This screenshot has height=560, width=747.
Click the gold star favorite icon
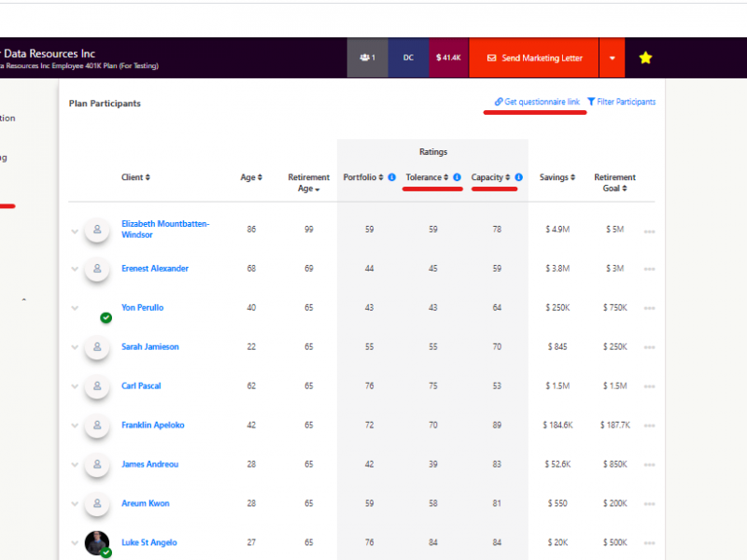(x=645, y=58)
